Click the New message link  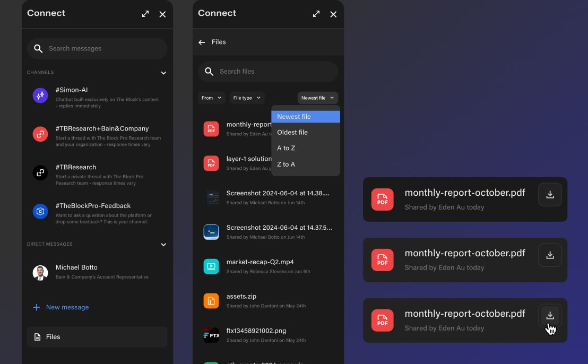point(67,307)
